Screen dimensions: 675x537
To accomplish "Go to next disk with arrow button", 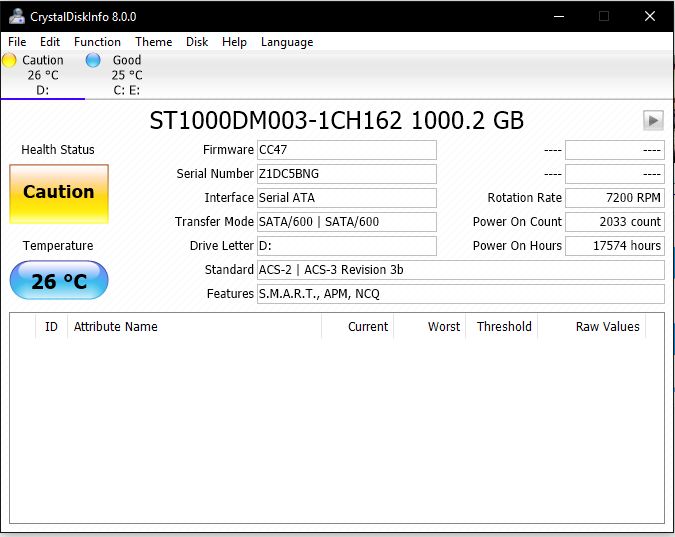I will coord(653,121).
